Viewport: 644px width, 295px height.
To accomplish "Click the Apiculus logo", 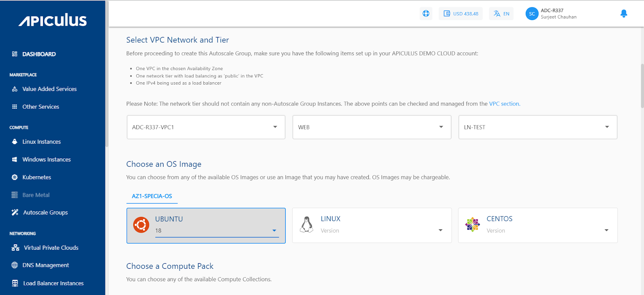I will 53,20.
